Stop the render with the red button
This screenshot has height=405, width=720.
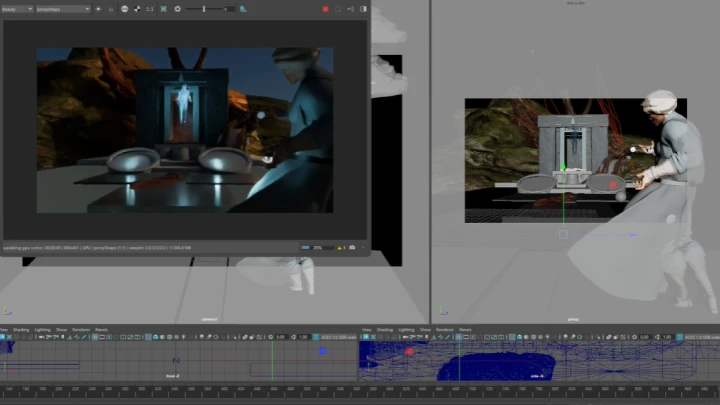(x=325, y=9)
